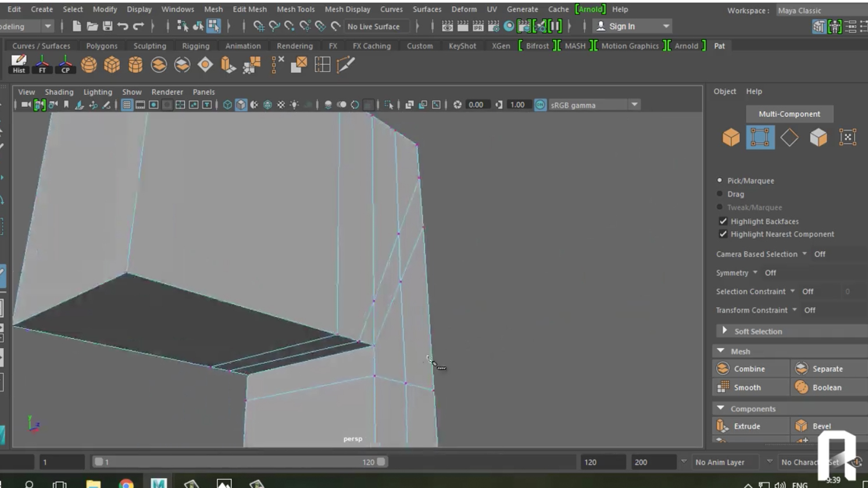Disable Highlight Backfaces checkbox
Viewport: 868px width, 488px height.
coord(723,221)
